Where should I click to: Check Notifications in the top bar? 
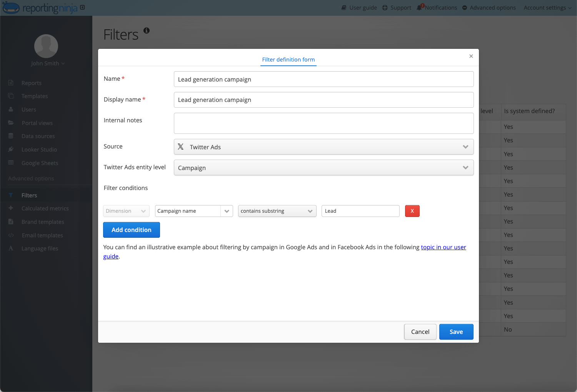pyautogui.click(x=437, y=7)
